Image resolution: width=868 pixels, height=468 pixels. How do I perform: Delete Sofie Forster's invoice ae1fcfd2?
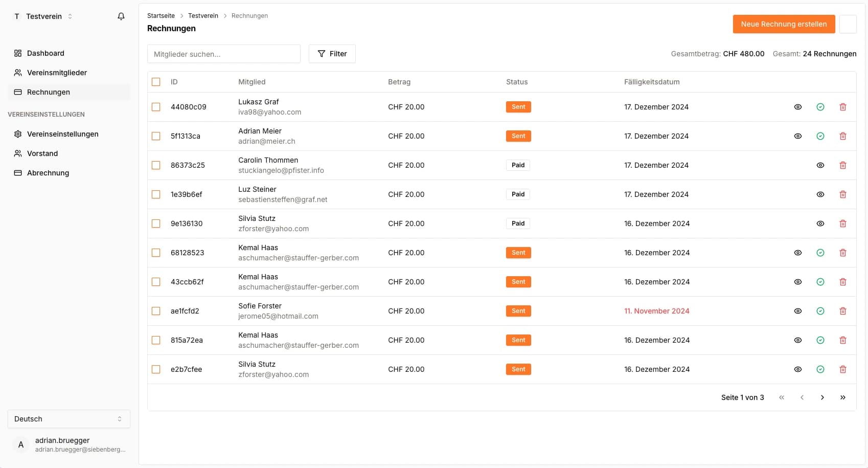click(843, 311)
